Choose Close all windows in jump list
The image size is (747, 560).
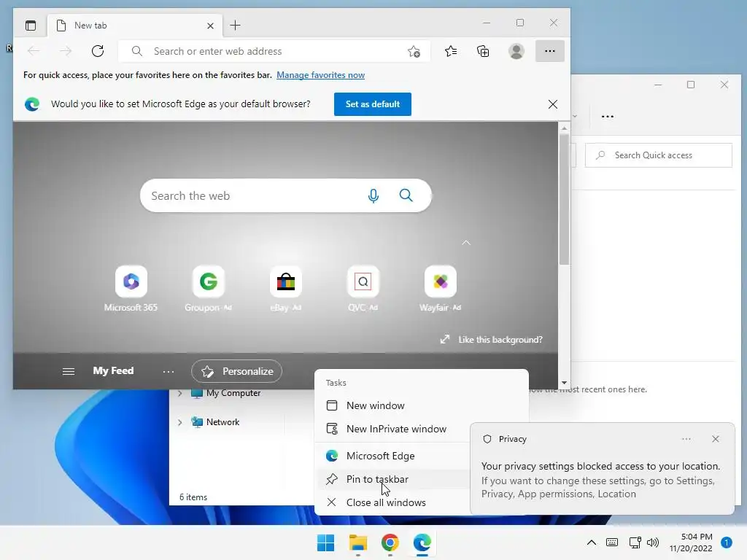click(392, 503)
